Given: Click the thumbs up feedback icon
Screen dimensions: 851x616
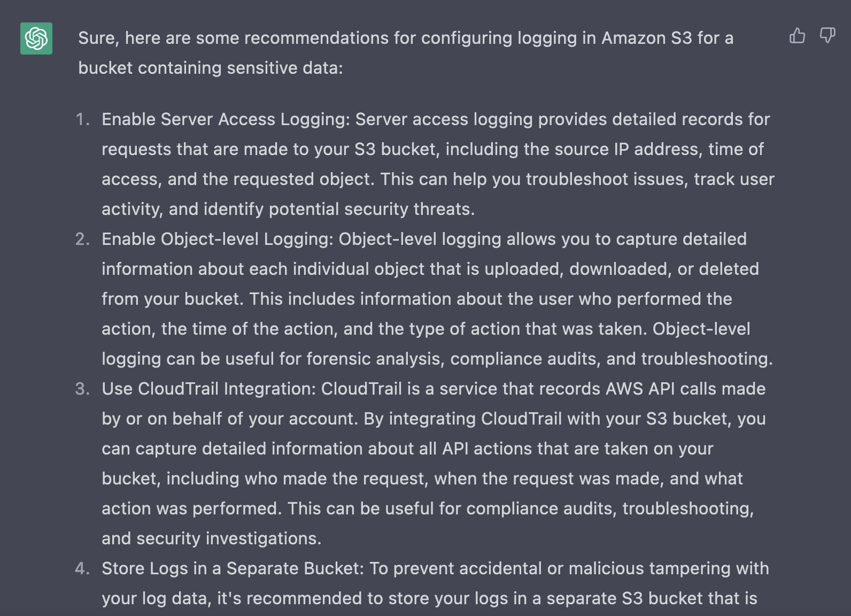Looking at the screenshot, I should pos(797,36).
